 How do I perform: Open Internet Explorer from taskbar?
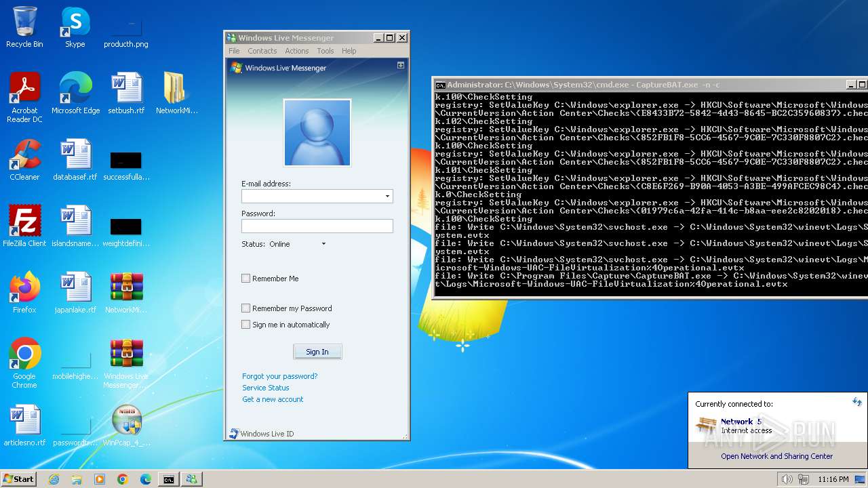[x=54, y=479]
